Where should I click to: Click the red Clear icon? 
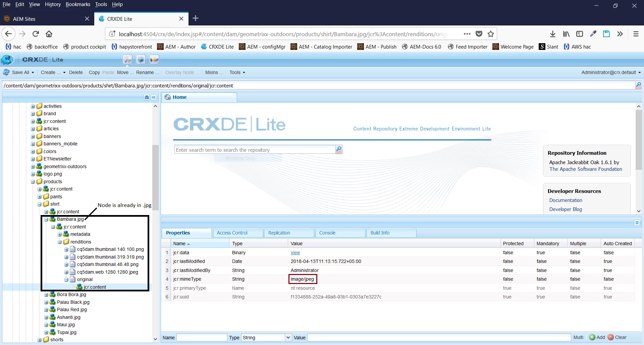(610, 337)
